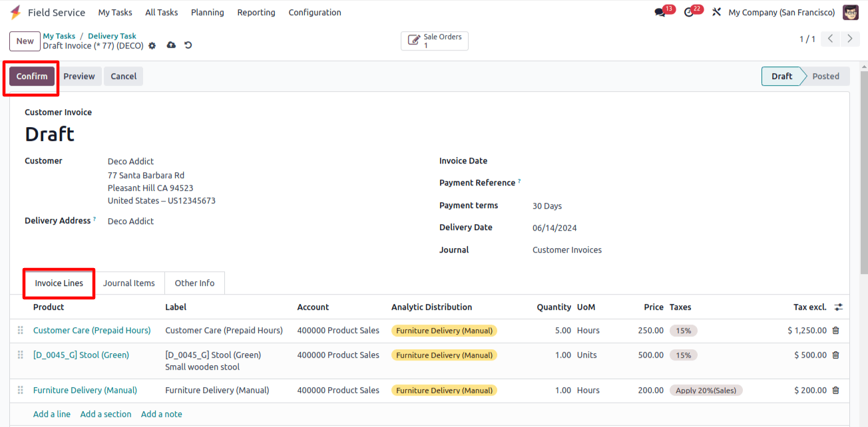868x427 pixels.
Task: Select the Draft status stage
Action: [781, 76]
